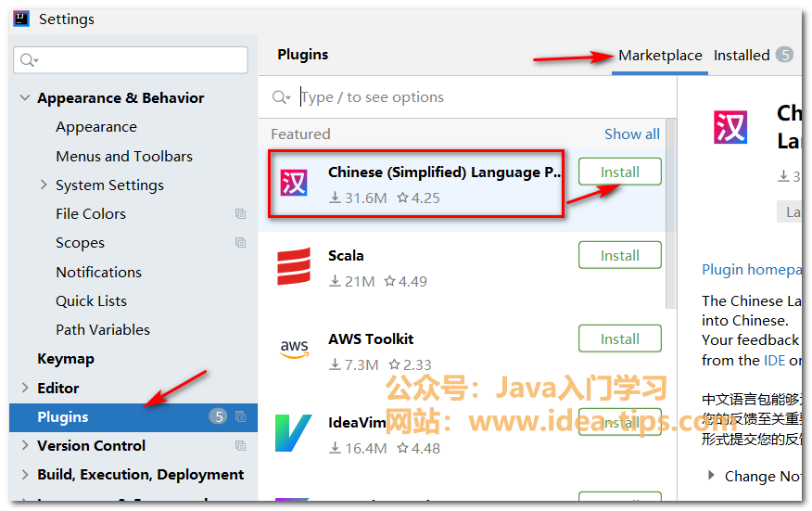Select Version Control settings
Image resolution: width=812 pixels, height=511 pixels.
click(x=91, y=446)
